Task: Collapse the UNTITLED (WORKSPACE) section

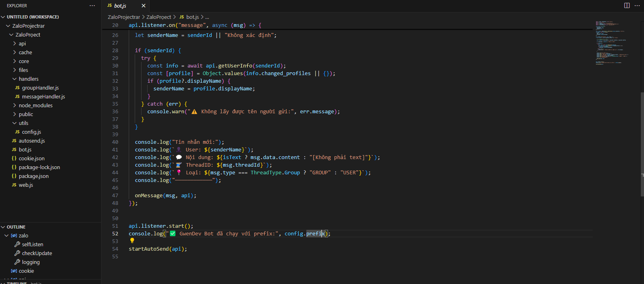Action: (3, 17)
